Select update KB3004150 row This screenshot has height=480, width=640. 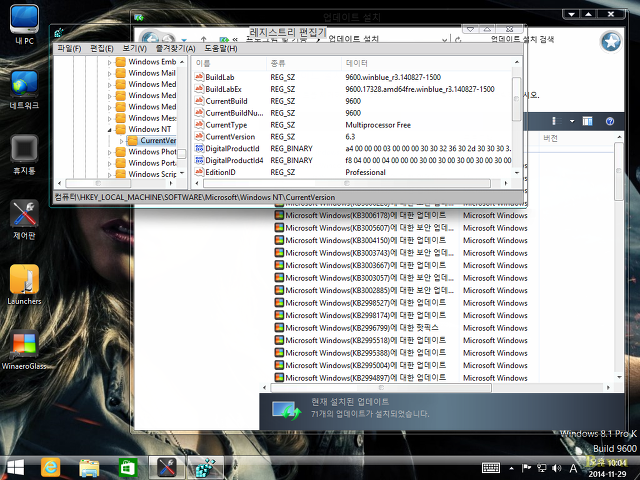(x=365, y=240)
